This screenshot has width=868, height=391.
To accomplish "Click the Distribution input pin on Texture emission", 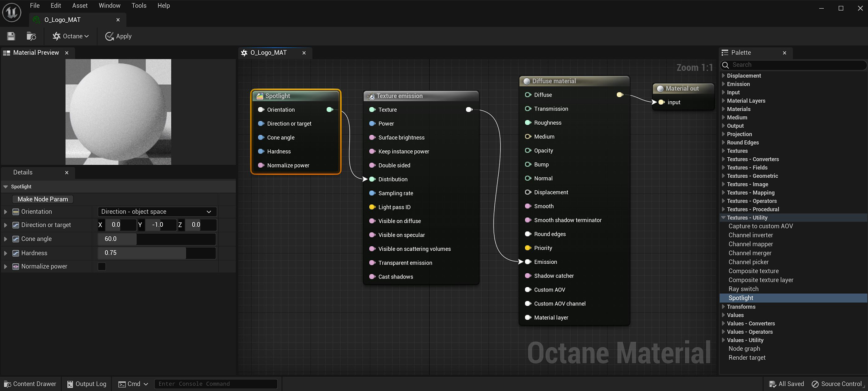I will click(x=372, y=179).
